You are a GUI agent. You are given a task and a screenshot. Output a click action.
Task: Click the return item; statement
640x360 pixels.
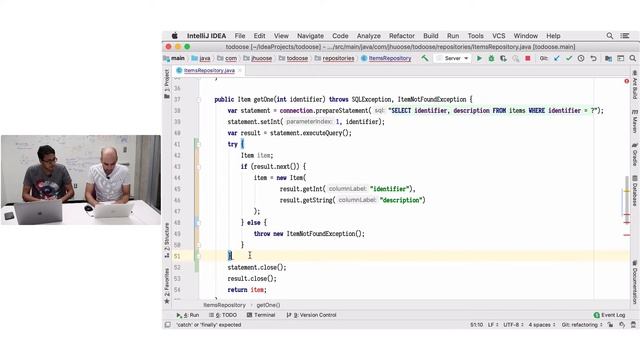247,290
